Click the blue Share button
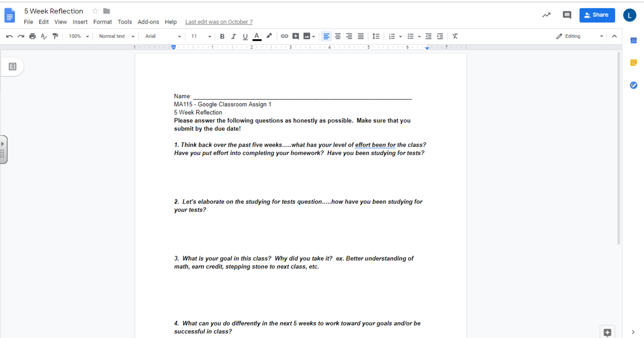Image resolution: width=644 pixels, height=338 pixels. tap(597, 15)
